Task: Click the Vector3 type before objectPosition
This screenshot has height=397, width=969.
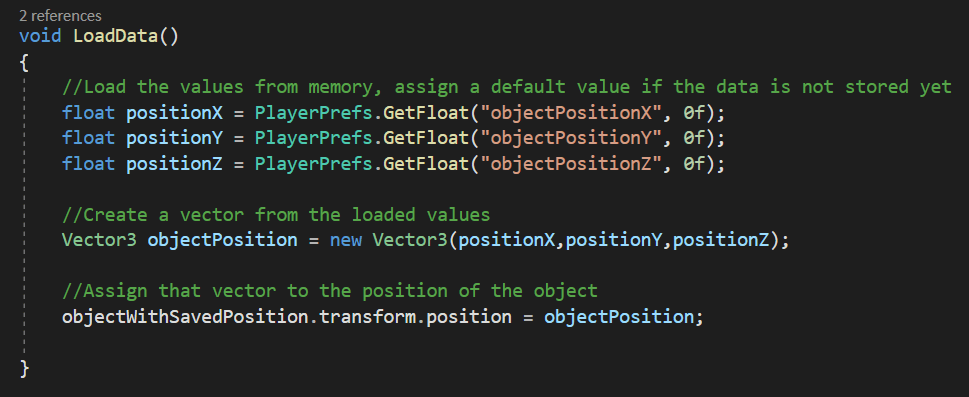Action: [x=99, y=240]
